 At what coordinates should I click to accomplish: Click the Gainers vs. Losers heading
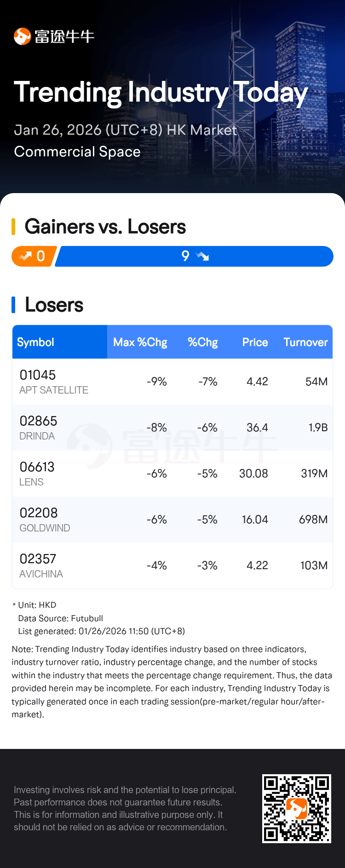coord(105,227)
